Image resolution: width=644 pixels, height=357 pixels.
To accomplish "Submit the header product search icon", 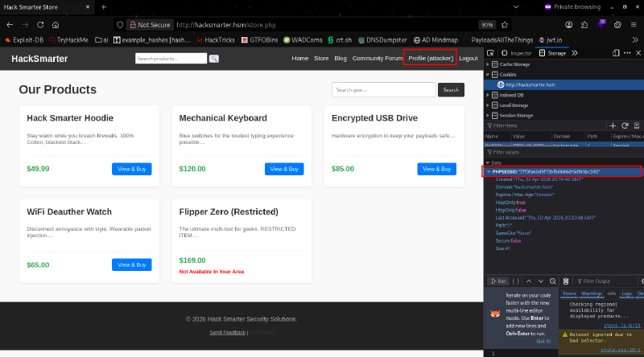I will pyautogui.click(x=213, y=59).
